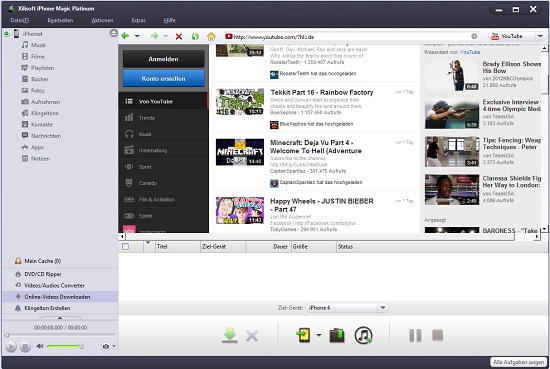The image size is (550, 369).
Task: Open the Datei menu
Action: point(20,20)
